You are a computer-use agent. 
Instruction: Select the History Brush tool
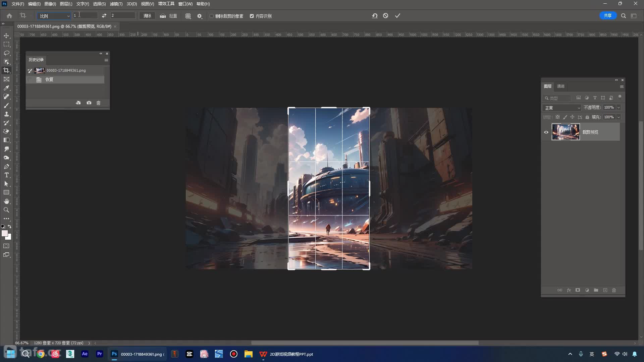(x=6, y=123)
